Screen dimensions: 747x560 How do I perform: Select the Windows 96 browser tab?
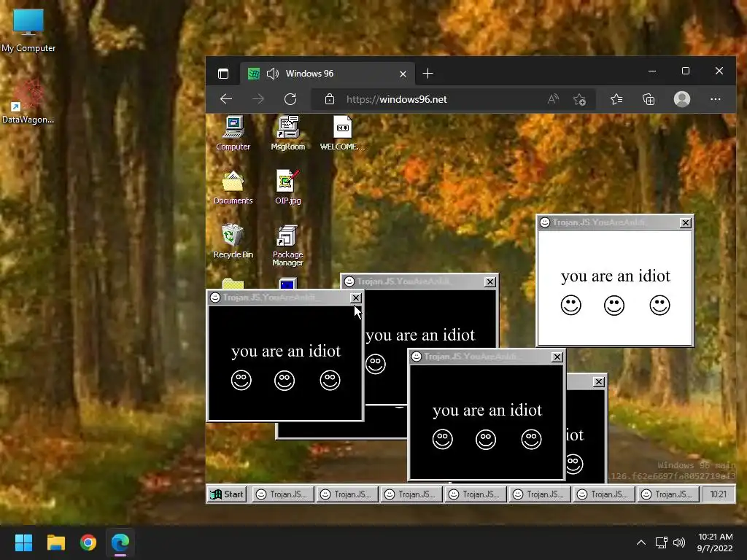tap(327, 74)
